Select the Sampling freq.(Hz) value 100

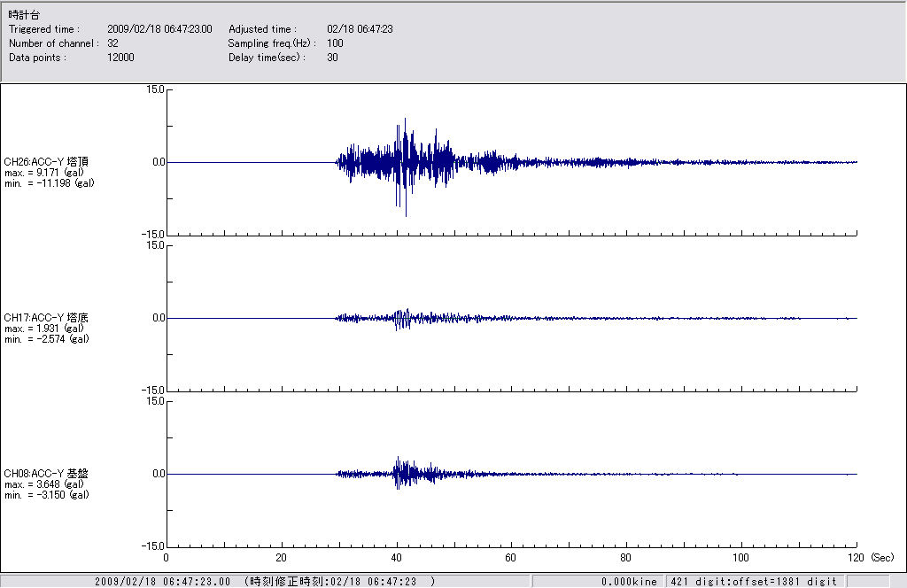335,43
